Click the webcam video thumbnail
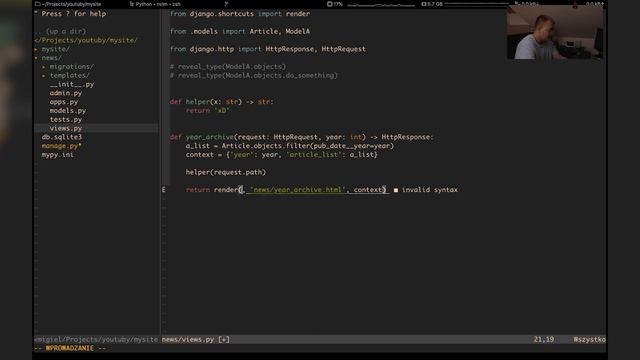Screen dimensions: 640x360 555,33
